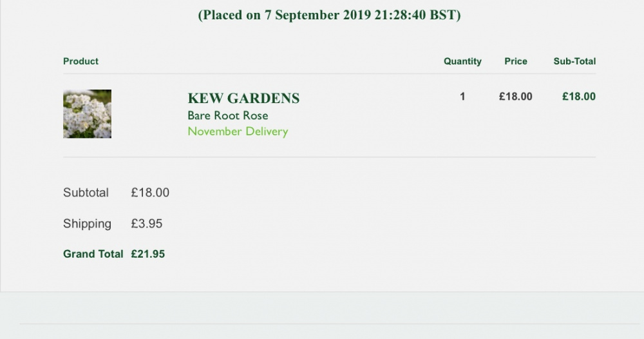The width and height of the screenshot is (644, 339).
Task: Click the Bare Root Rose description text
Action: (x=228, y=115)
